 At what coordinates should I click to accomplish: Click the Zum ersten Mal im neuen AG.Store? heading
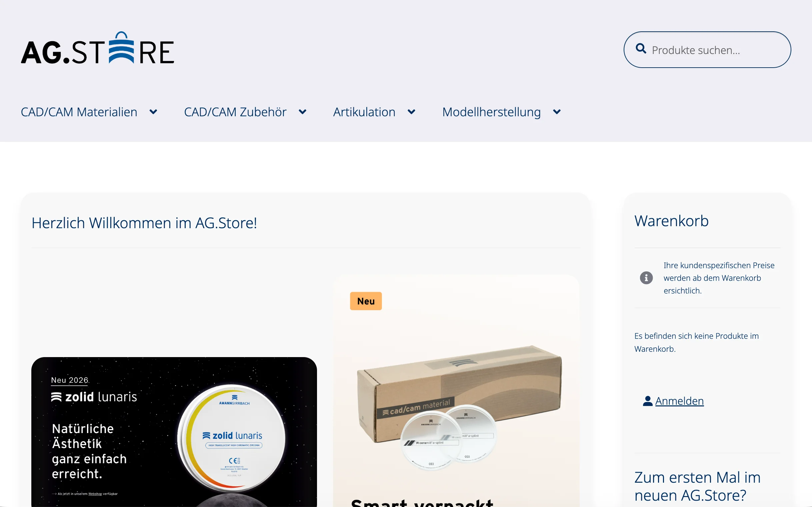click(x=698, y=486)
